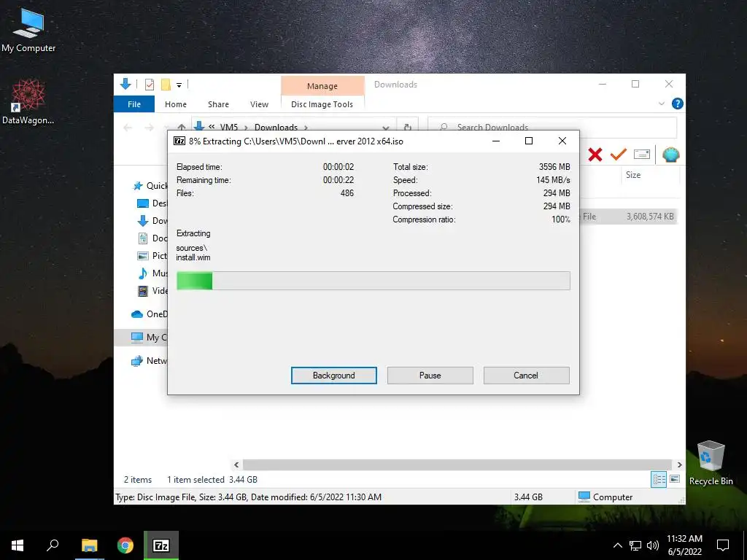Select Quick access in navigation pane
This screenshot has width=747, height=560.
click(150, 186)
